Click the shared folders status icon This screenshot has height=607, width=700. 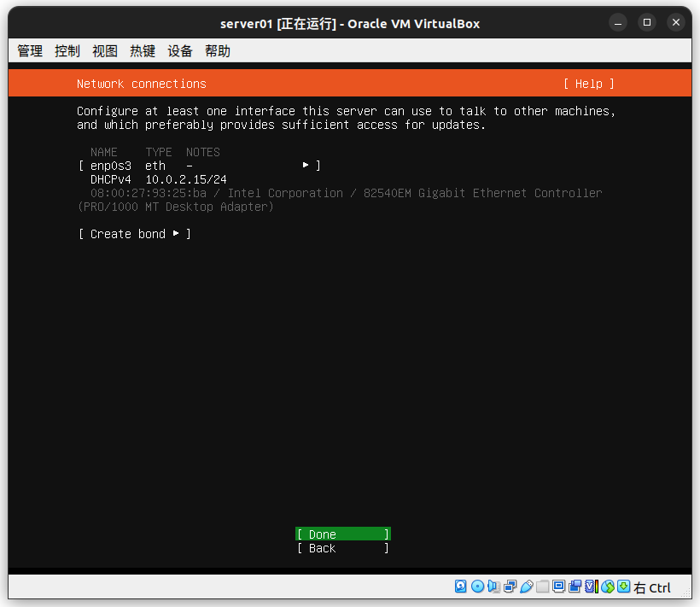(x=542, y=587)
